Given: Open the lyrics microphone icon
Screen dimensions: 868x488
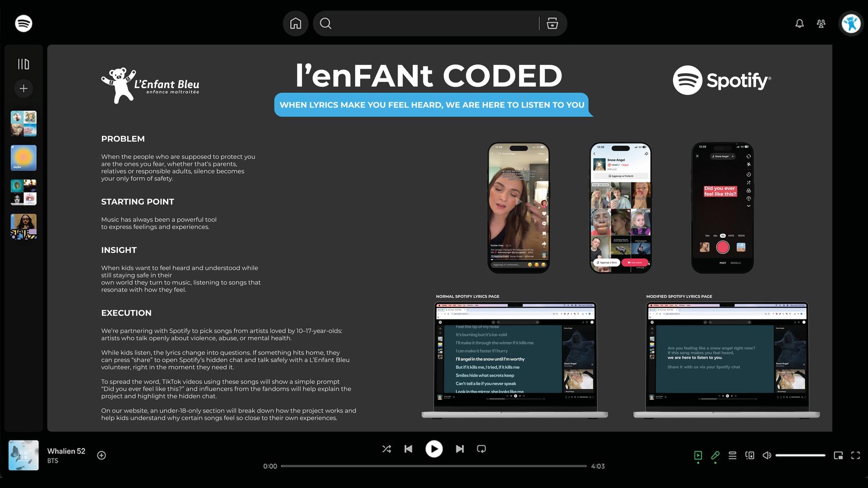Looking at the screenshot, I should [715, 455].
